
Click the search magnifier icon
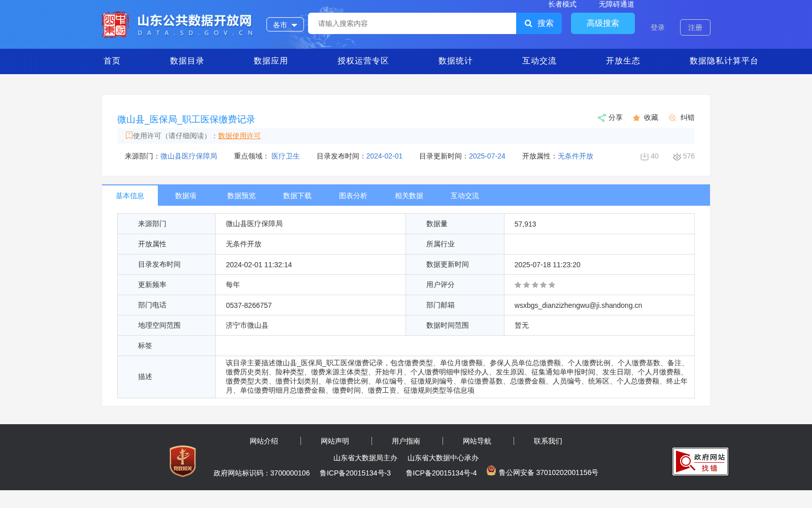pos(528,23)
